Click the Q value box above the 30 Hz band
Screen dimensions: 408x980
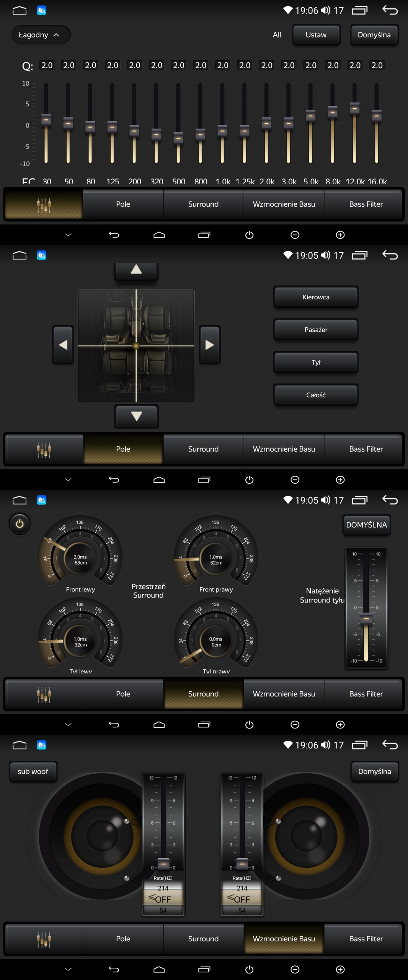tap(47, 65)
